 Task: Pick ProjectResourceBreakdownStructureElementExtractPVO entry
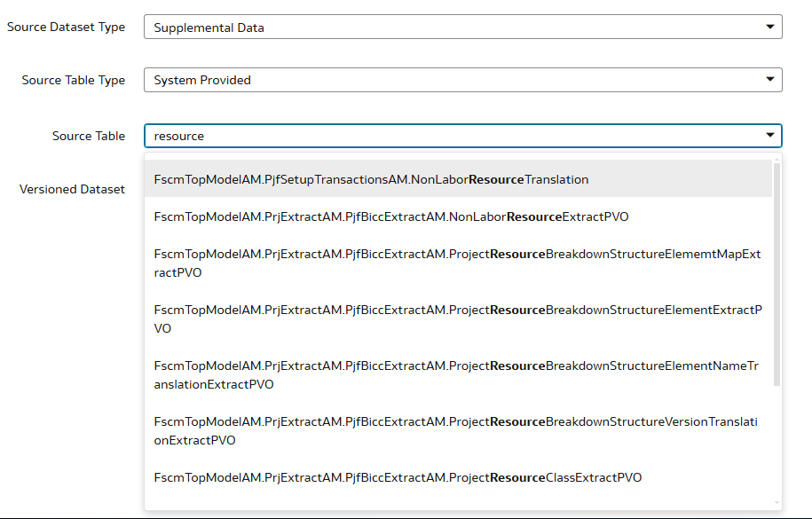[458, 319]
